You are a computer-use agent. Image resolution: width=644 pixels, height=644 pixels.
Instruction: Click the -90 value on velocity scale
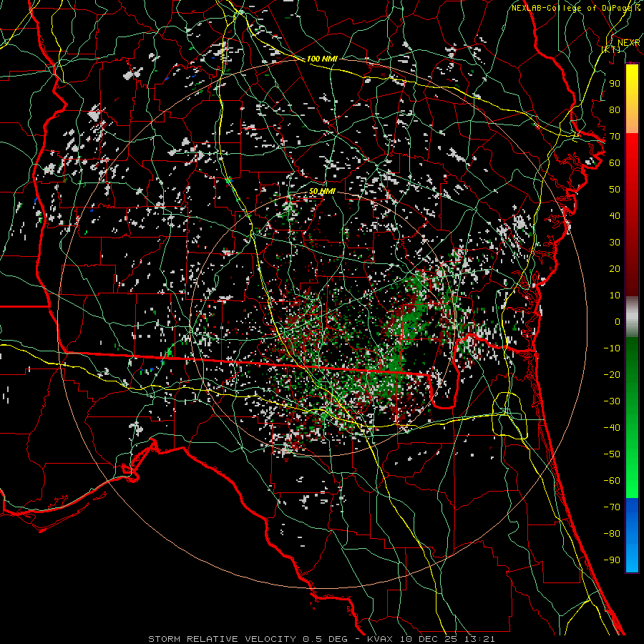[x=612, y=560]
